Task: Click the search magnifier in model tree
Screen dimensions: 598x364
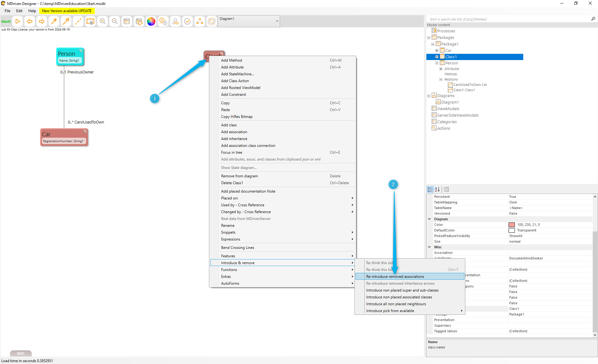Action: point(593,19)
